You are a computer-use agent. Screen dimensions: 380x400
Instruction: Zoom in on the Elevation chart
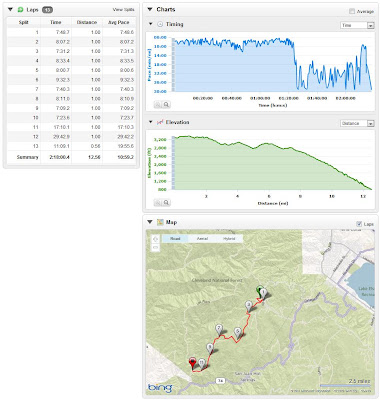coord(166,202)
